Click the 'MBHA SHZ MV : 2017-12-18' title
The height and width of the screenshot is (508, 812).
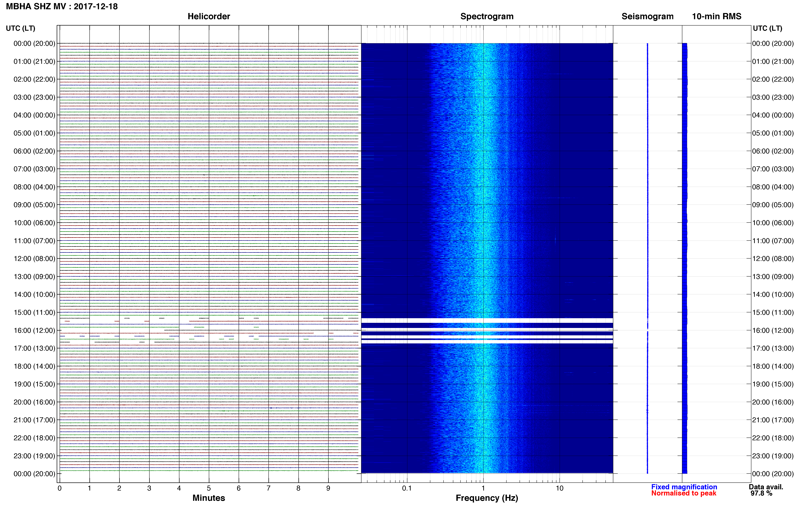pyautogui.click(x=62, y=6)
